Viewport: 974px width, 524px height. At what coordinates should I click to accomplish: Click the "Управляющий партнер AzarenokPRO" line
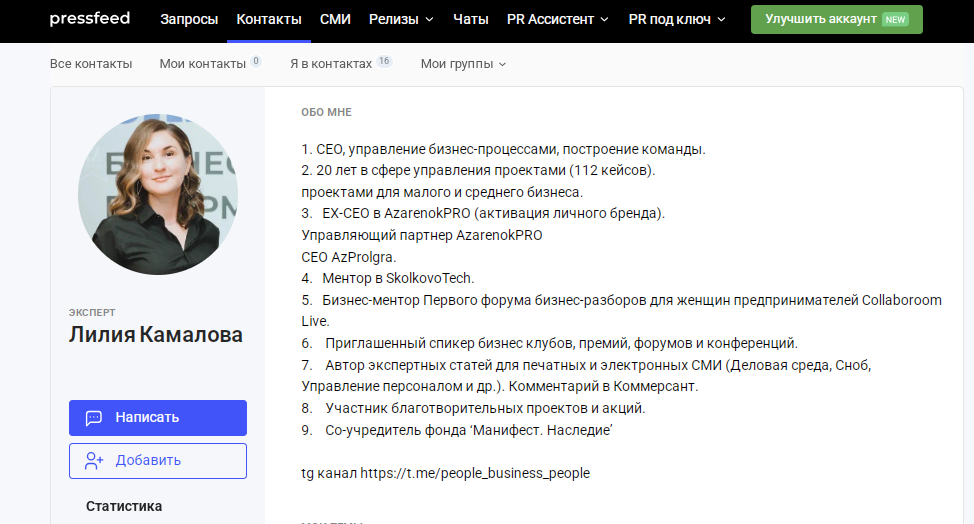point(422,235)
